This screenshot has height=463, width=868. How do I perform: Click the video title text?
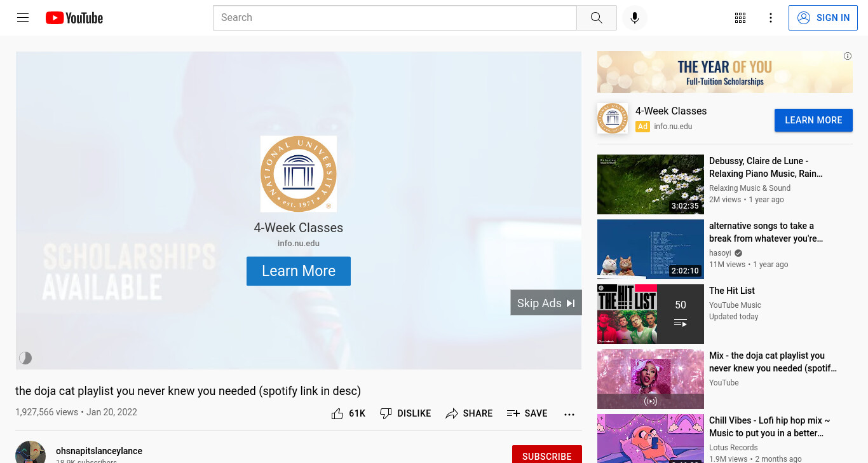(x=188, y=390)
